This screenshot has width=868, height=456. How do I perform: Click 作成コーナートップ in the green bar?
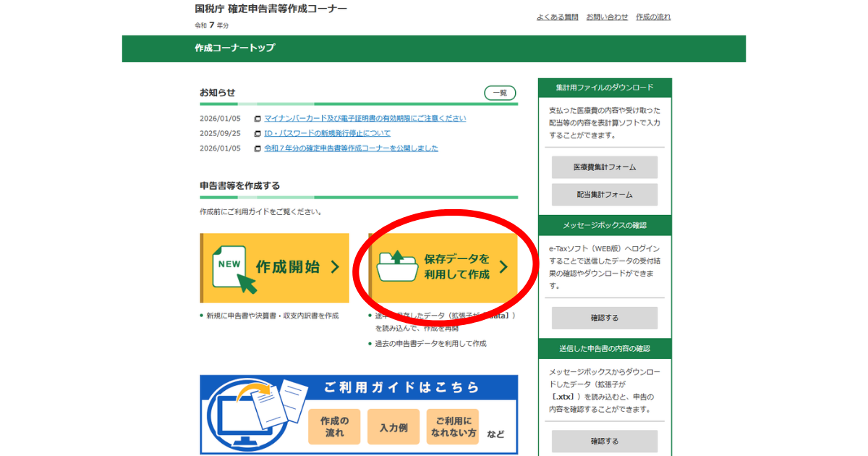coord(235,48)
